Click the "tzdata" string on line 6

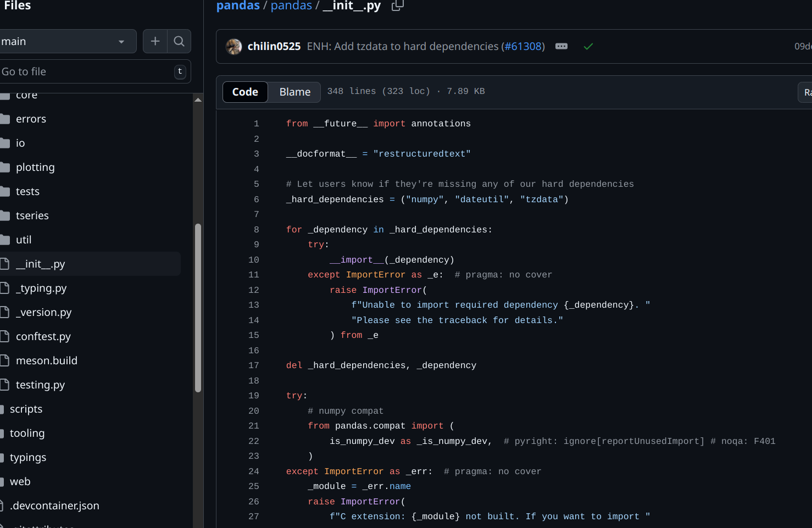pos(542,199)
